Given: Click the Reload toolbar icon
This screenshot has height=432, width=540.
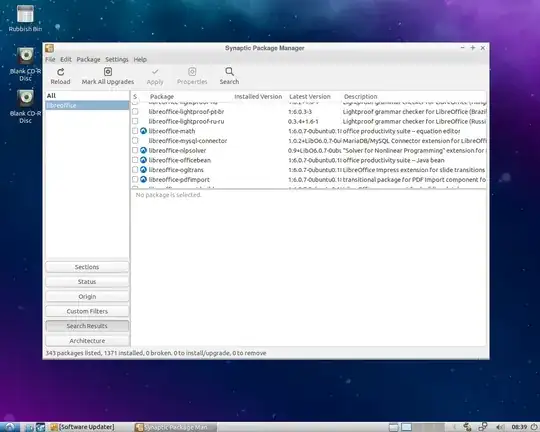Looking at the screenshot, I should point(61,72).
